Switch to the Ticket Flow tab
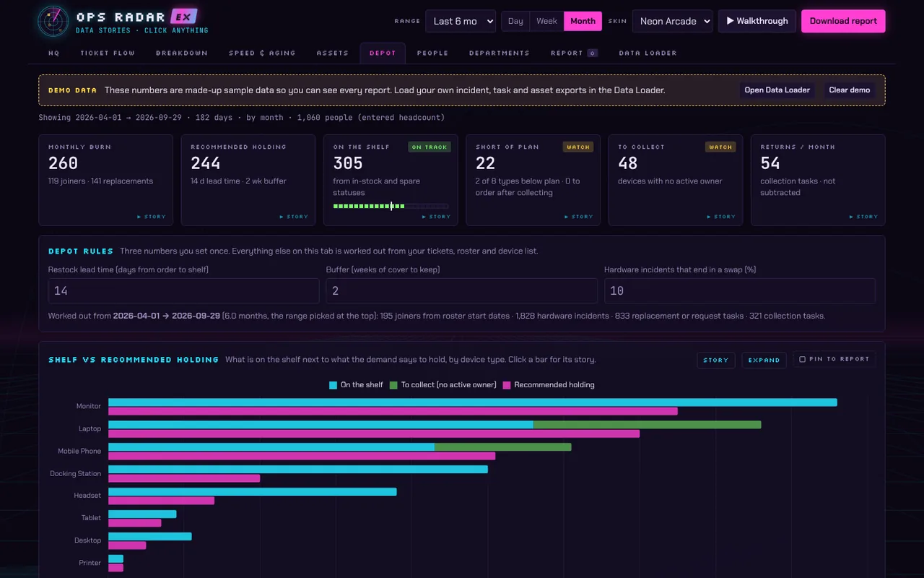 [x=108, y=53]
